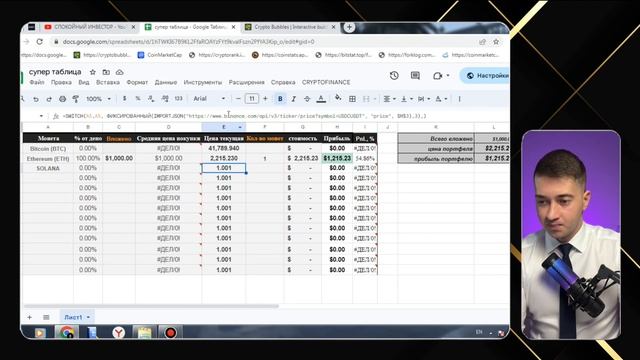This screenshot has width=640, height=360.
Task: Open column E header dropdown arrow
Action: [x=240, y=127]
